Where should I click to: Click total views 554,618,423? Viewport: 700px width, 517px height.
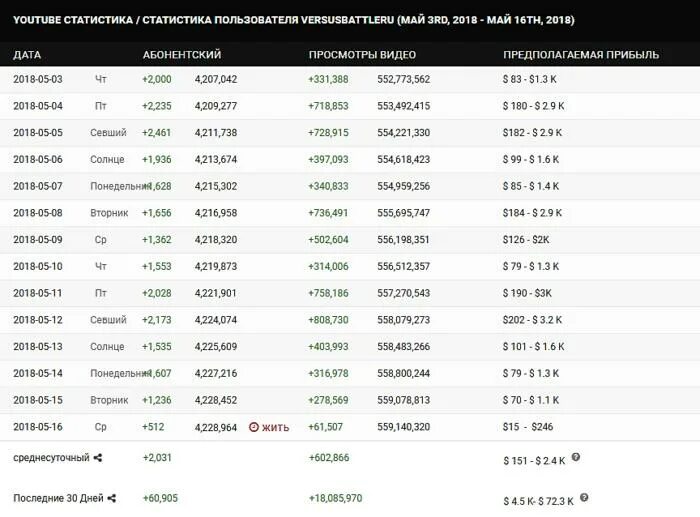click(x=404, y=159)
